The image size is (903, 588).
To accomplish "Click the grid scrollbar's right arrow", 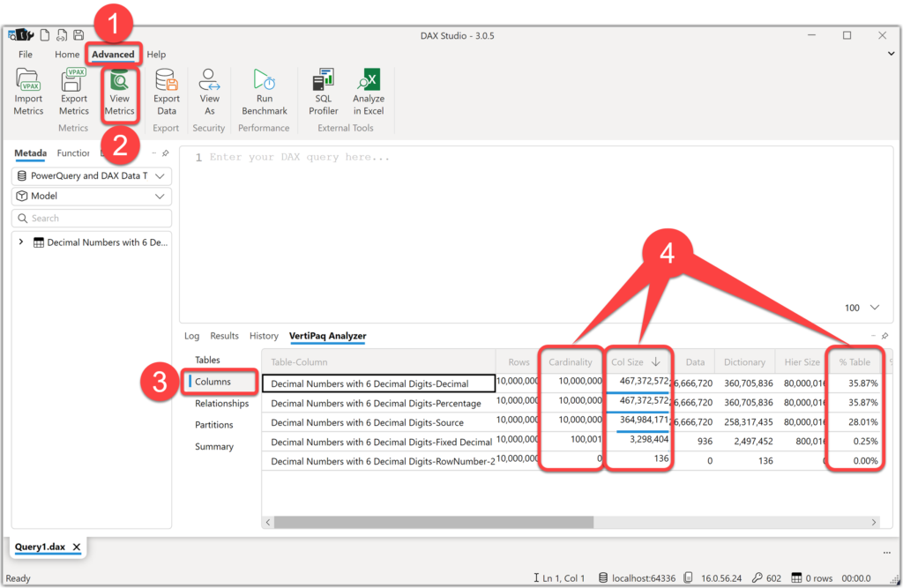I will coord(874,522).
